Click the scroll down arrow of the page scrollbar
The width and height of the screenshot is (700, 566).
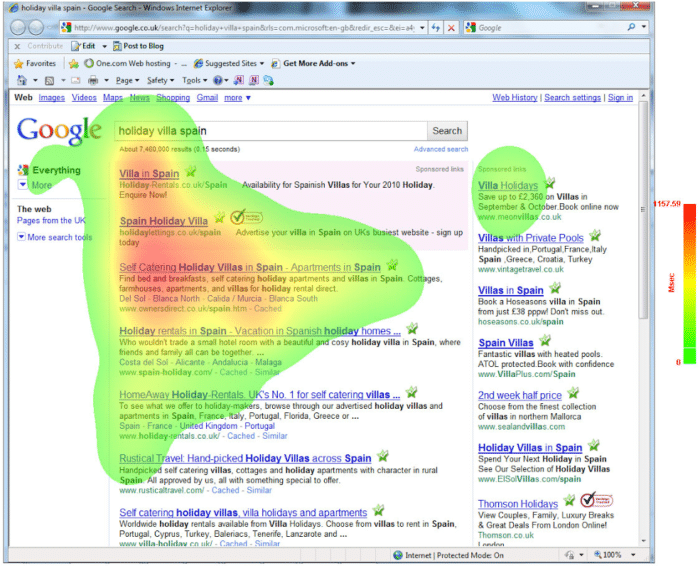point(643,541)
